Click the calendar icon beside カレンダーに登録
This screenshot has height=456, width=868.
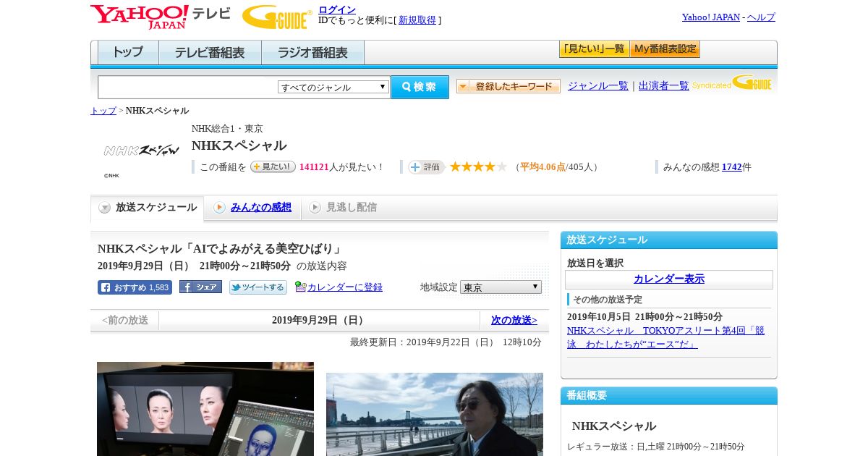click(x=300, y=287)
